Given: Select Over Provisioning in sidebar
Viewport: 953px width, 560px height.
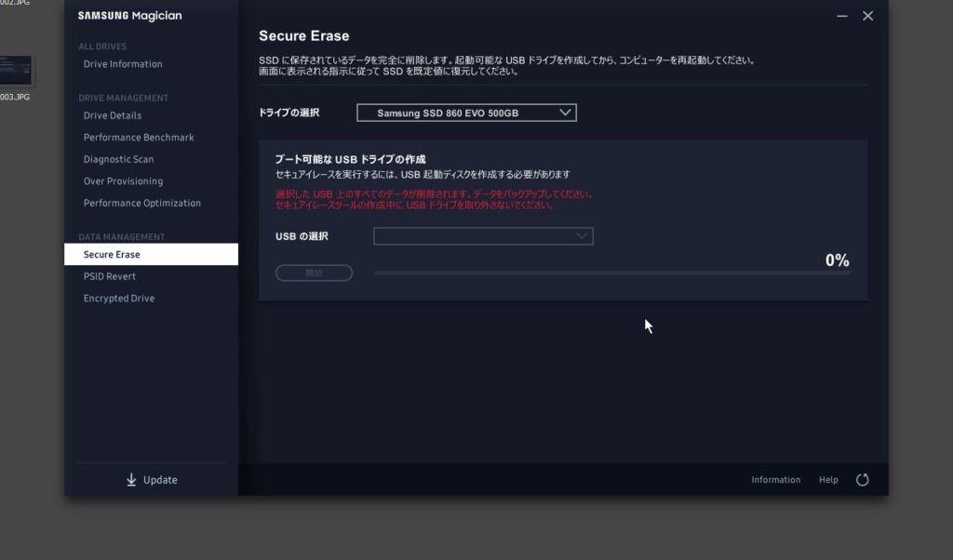Looking at the screenshot, I should (124, 181).
